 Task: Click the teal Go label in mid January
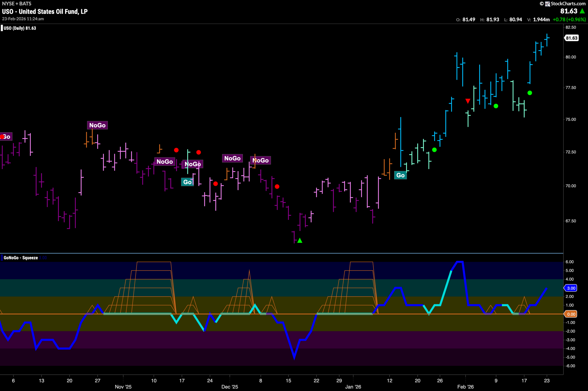point(401,175)
